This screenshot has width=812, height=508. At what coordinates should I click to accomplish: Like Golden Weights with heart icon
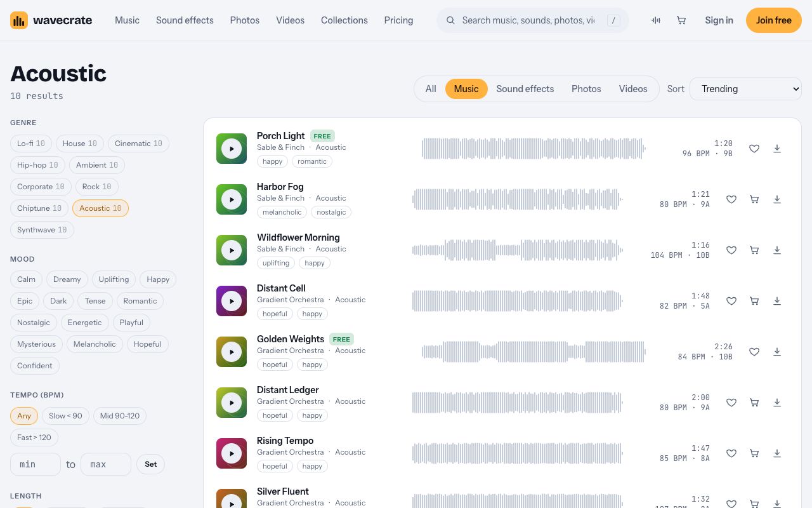click(x=754, y=352)
